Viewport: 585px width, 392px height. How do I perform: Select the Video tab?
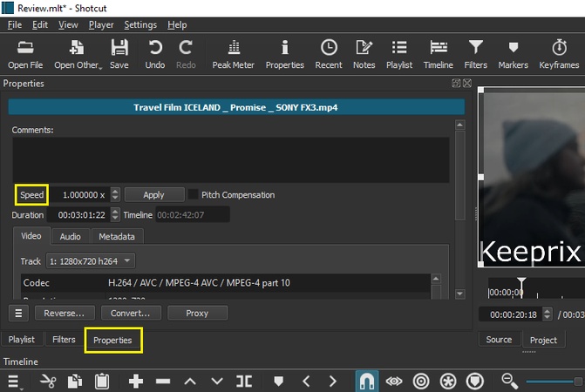(31, 236)
